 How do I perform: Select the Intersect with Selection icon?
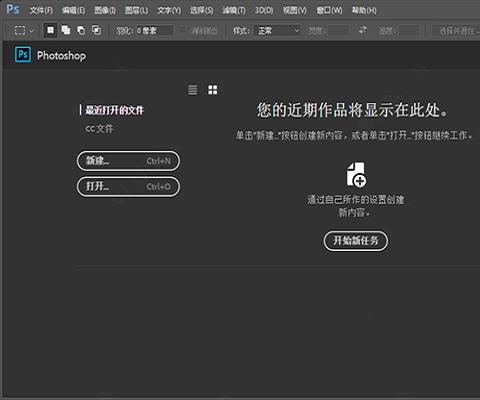coord(96,30)
